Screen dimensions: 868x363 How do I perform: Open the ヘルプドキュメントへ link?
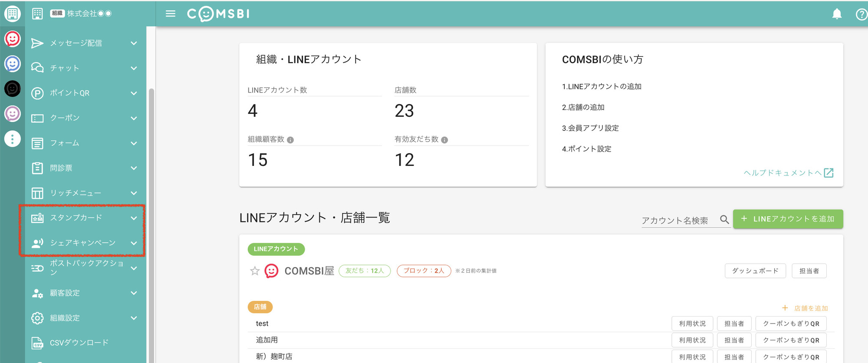788,173
